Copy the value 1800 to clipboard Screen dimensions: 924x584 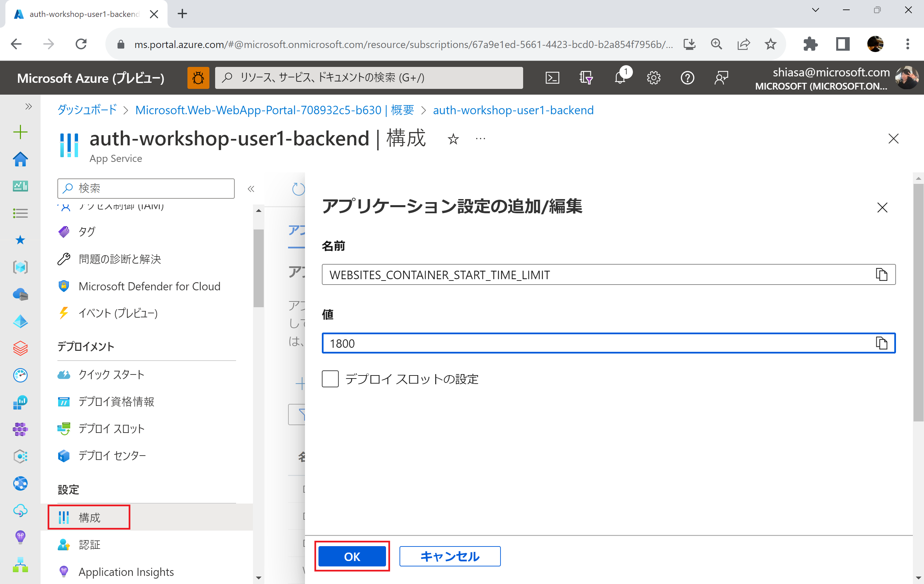pos(881,343)
